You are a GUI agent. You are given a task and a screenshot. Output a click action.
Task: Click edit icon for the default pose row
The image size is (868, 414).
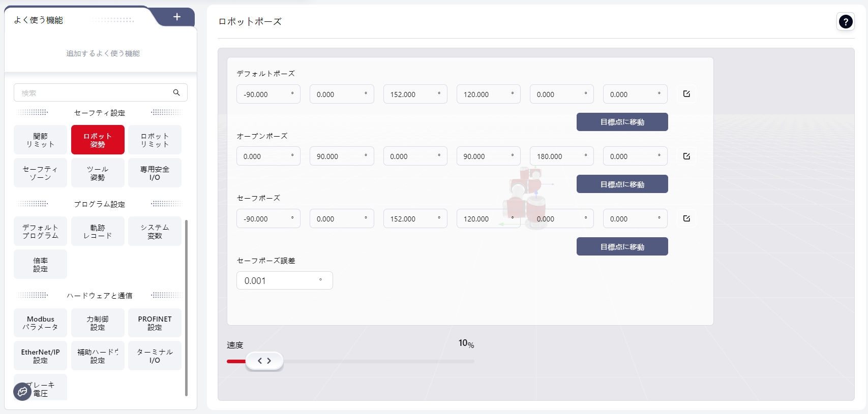click(686, 94)
